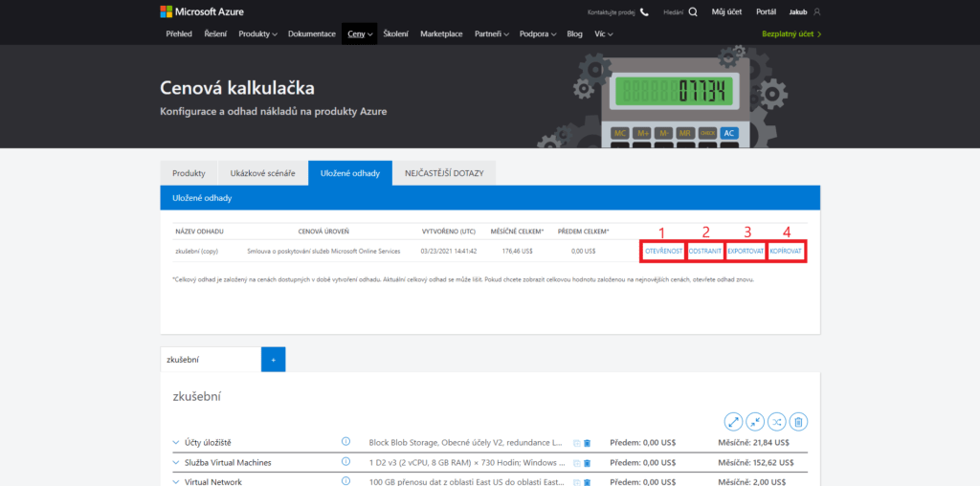This screenshot has width=980, height=486.
Task: Open the Podpora dropdown menu
Action: point(539,33)
